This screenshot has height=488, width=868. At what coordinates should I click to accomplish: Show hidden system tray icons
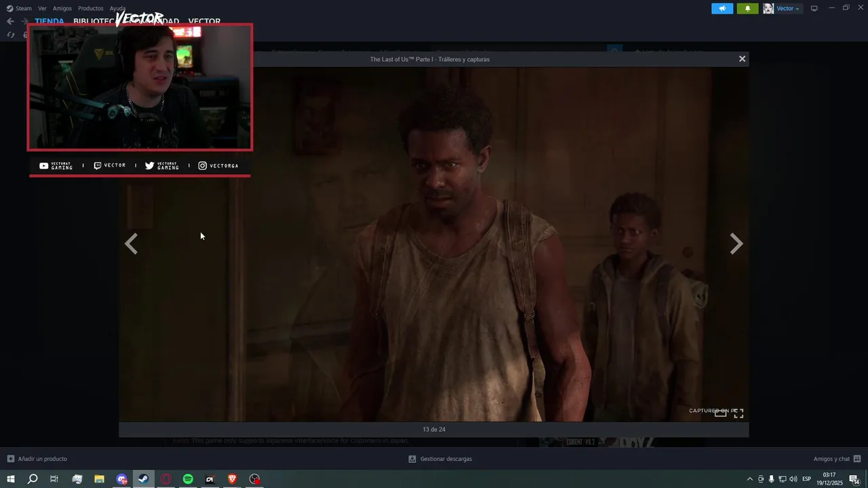pos(749,479)
